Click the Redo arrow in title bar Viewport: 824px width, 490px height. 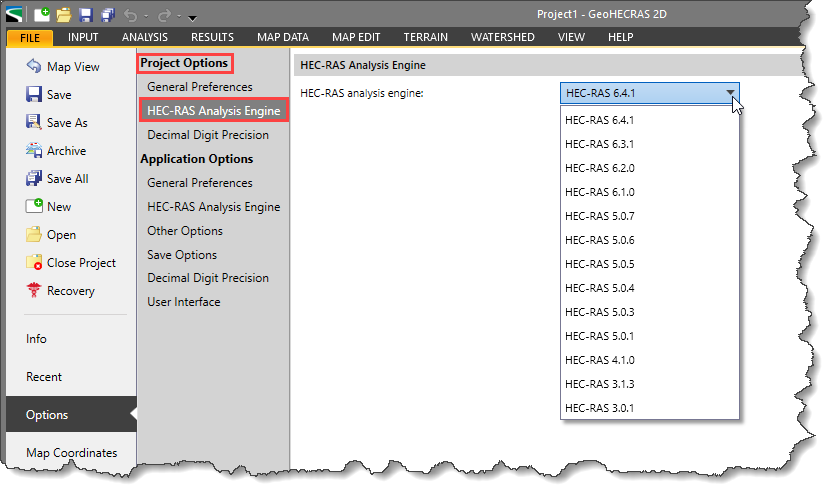[164, 15]
